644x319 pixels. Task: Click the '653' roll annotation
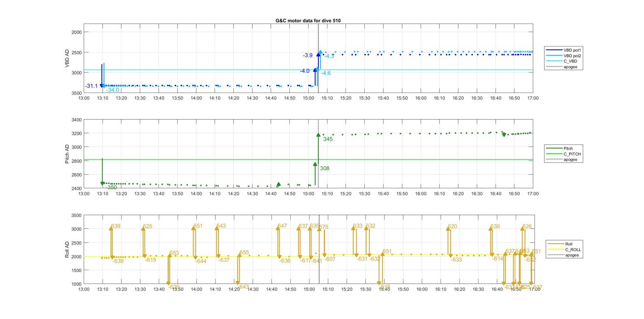coord(174,253)
